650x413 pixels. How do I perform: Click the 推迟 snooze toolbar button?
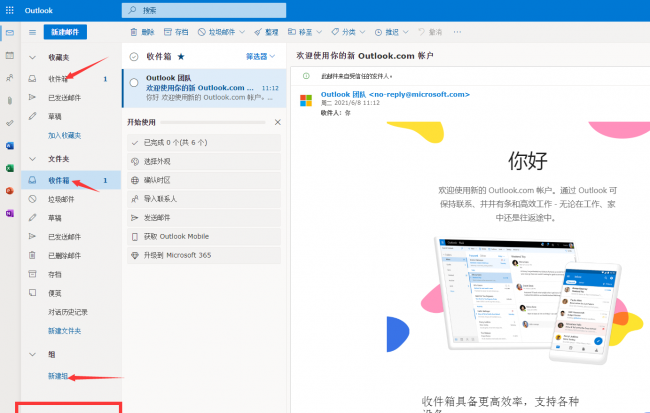click(x=387, y=32)
